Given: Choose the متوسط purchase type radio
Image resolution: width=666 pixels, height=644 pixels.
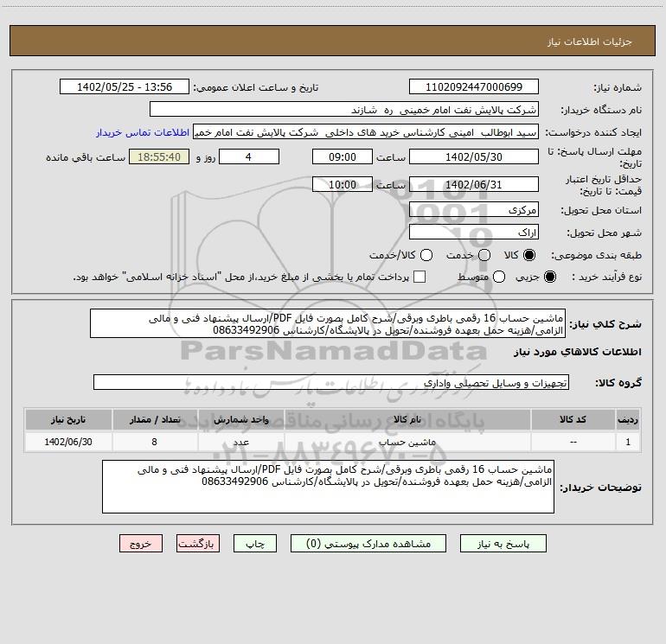Looking at the screenshot, I should pos(499,277).
